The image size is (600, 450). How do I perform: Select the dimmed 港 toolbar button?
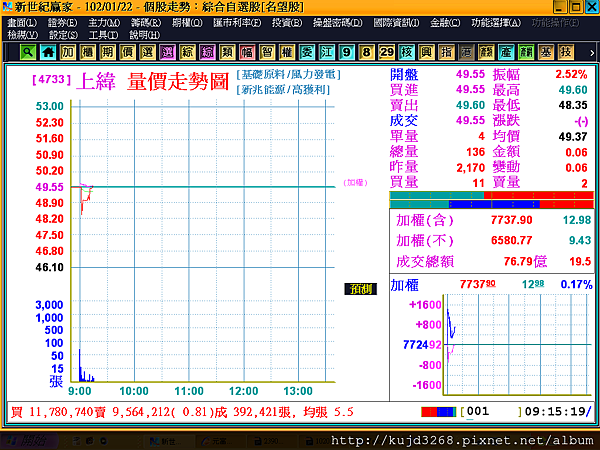click(x=466, y=52)
